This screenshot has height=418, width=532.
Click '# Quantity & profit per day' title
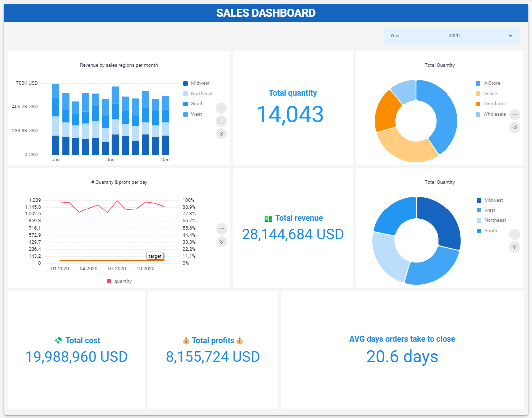coord(119,182)
